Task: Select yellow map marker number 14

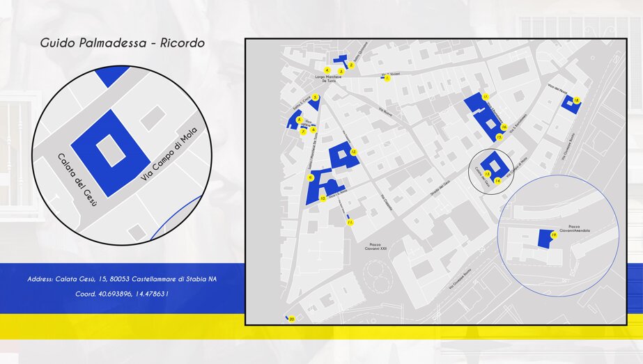Action: pos(498,181)
